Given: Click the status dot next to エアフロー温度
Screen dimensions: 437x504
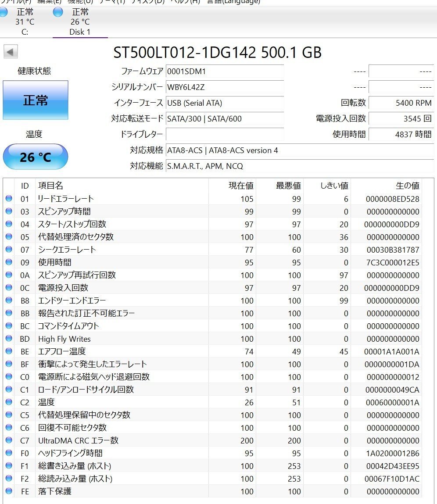Looking at the screenshot, I should 10,351.
